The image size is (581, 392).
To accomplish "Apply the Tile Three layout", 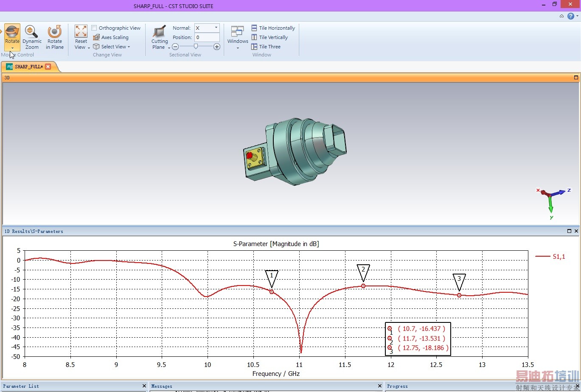I will click(266, 47).
